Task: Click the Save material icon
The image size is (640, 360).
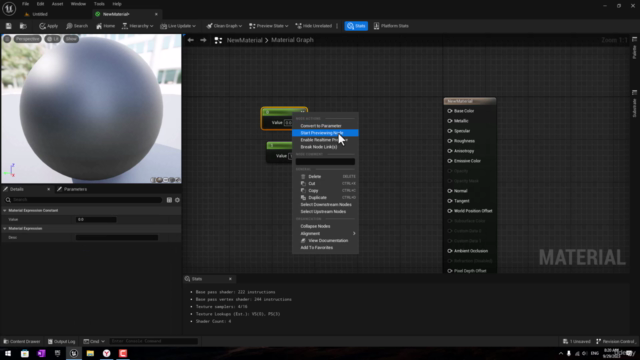Action: 9,26
